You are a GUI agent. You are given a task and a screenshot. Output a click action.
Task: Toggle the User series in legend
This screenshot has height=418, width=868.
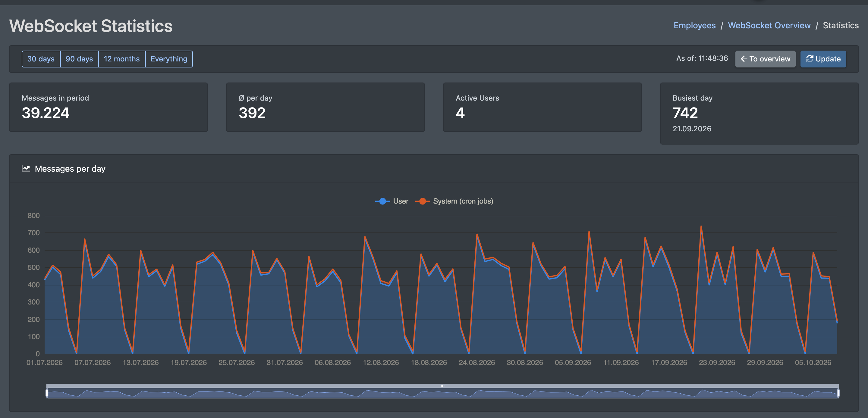(x=392, y=201)
